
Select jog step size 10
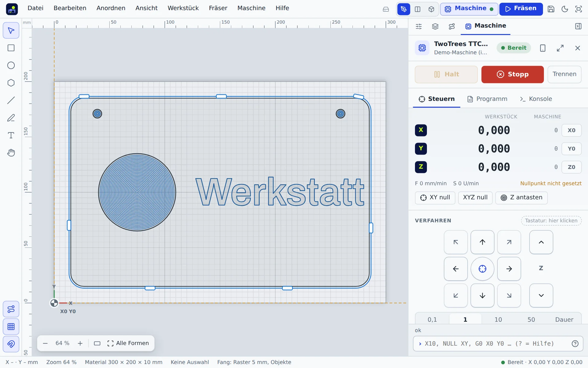click(498, 320)
